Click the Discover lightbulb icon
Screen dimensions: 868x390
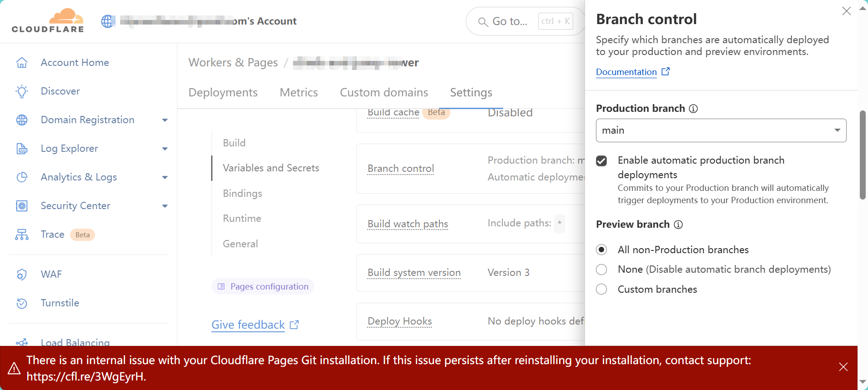click(x=22, y=91)
